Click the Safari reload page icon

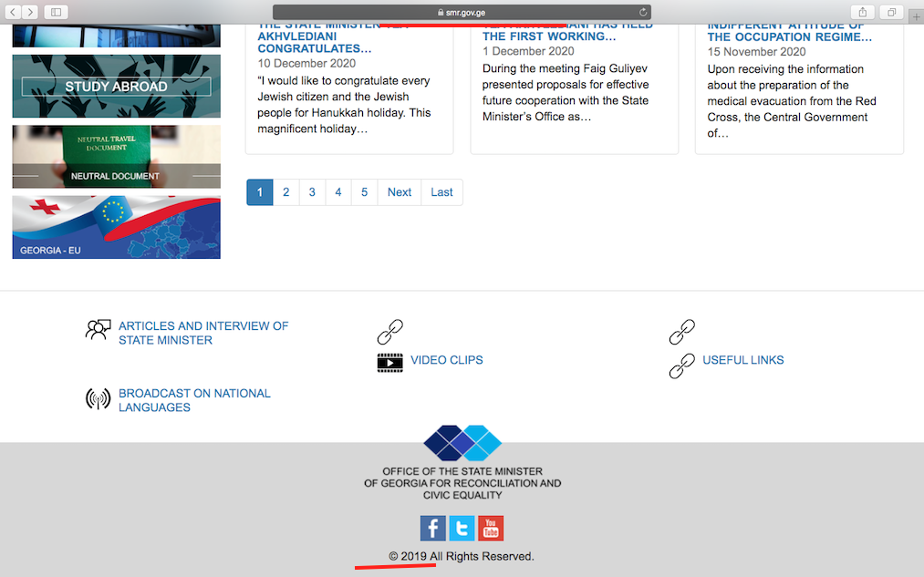(x=643, y=12)
